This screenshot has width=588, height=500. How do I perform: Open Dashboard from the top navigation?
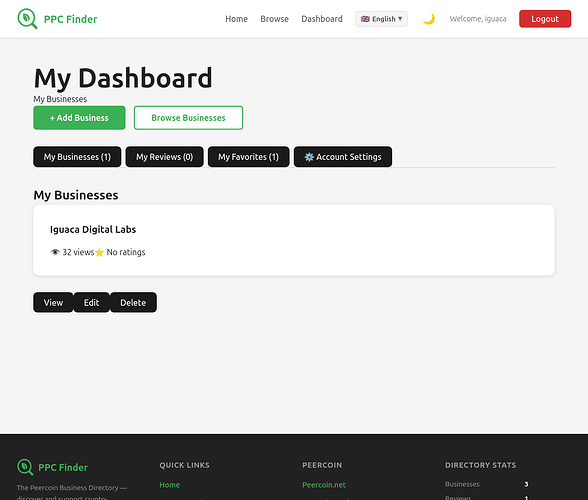click(x=322, y=19)
